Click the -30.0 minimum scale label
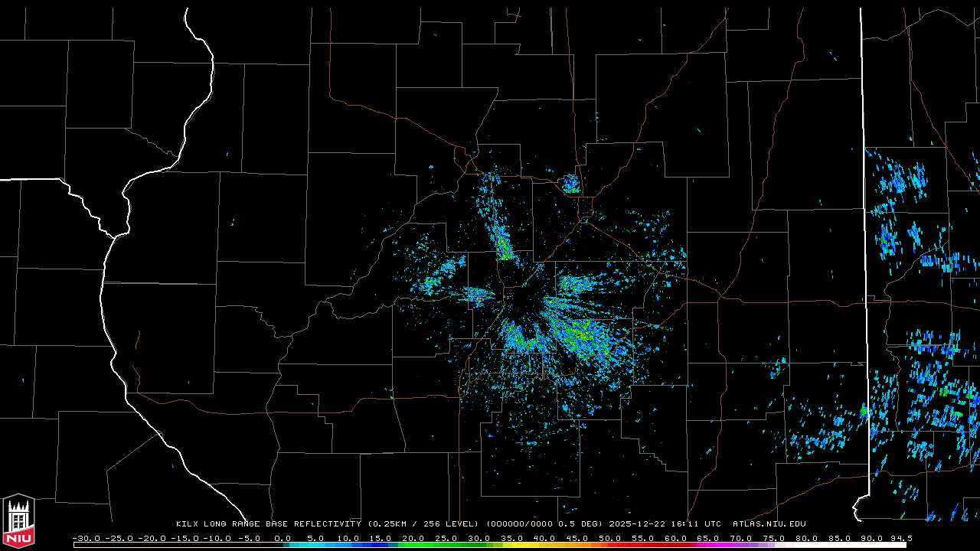This screenshot has height=551, width=980. tap(86, 539)
